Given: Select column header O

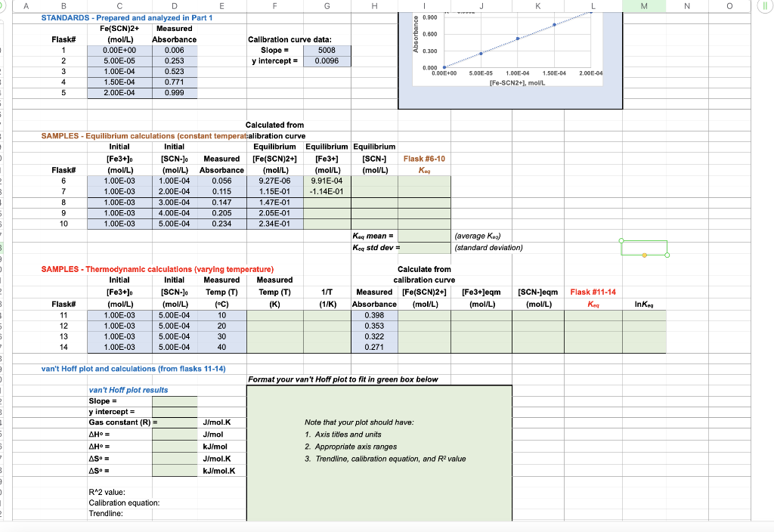Looking at the screenshot, I should 729,6.
